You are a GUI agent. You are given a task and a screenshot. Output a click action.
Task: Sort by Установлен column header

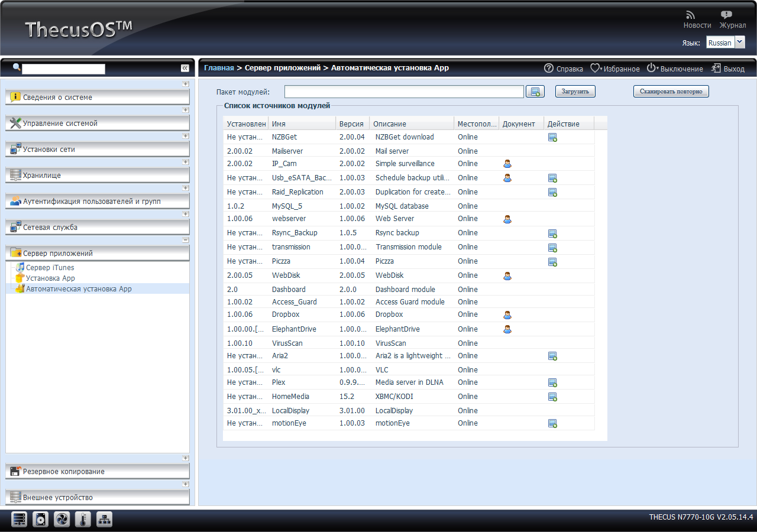coord(246,124)
